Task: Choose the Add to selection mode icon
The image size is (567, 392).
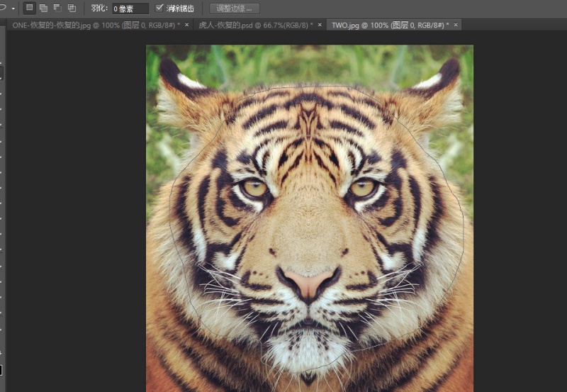Action: click(43, 8)
